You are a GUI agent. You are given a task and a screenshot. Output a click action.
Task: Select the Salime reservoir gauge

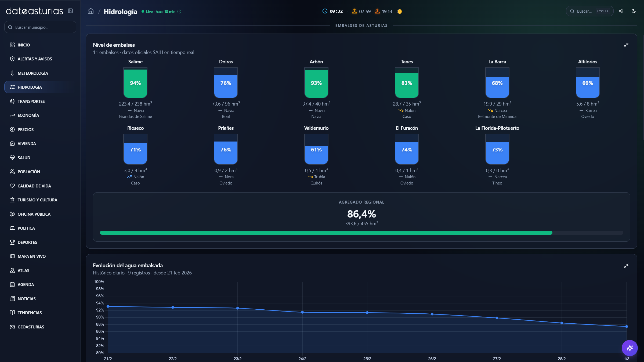click(x=135, y=83)
